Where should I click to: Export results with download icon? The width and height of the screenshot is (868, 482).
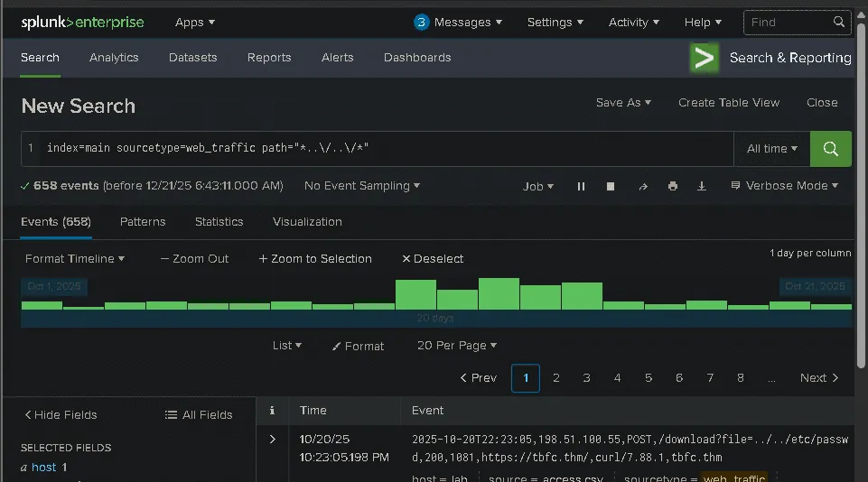[702, 186]
